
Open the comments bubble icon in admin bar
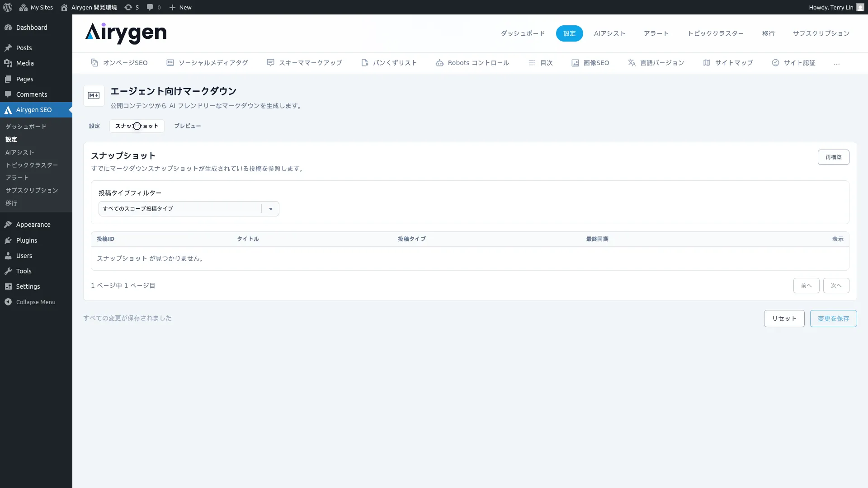tap(150, 7)
